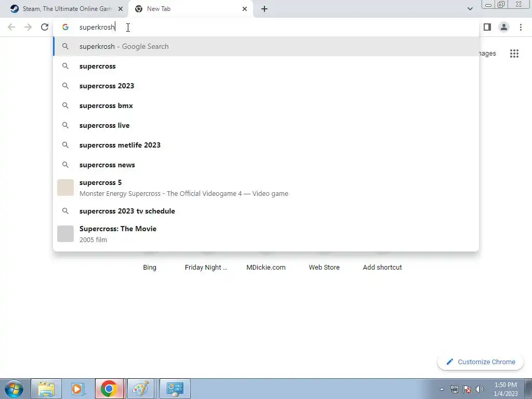This screenshot has height=399, width=532.
Task: Open the Bing shortcut
Action: pyautogui.click(x=150, y=268)
